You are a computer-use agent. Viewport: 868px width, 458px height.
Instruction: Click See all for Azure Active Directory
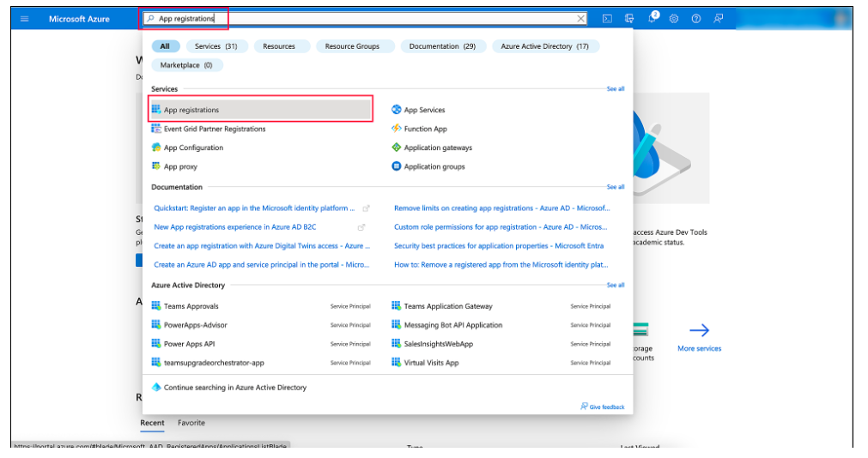616,285
